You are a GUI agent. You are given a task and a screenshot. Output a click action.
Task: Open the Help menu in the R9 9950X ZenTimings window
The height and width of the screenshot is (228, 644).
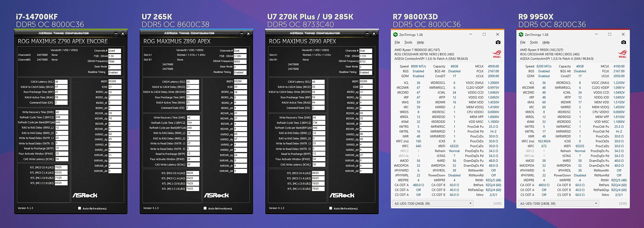coord(546,42)
